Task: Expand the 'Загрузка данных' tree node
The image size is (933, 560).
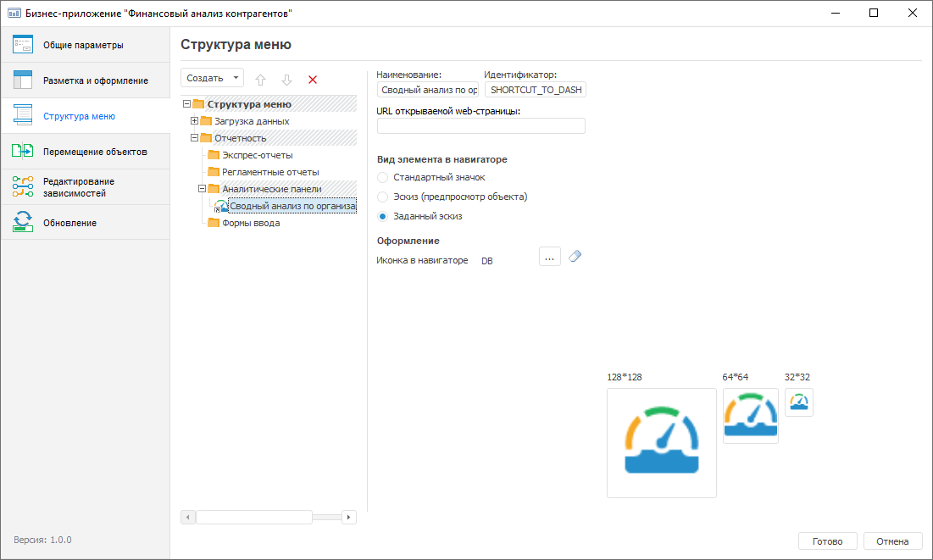Action: [x=194, y=121]
